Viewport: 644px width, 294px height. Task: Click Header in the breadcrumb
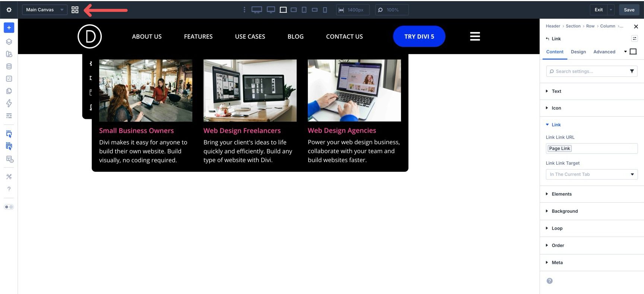point(553,26)
